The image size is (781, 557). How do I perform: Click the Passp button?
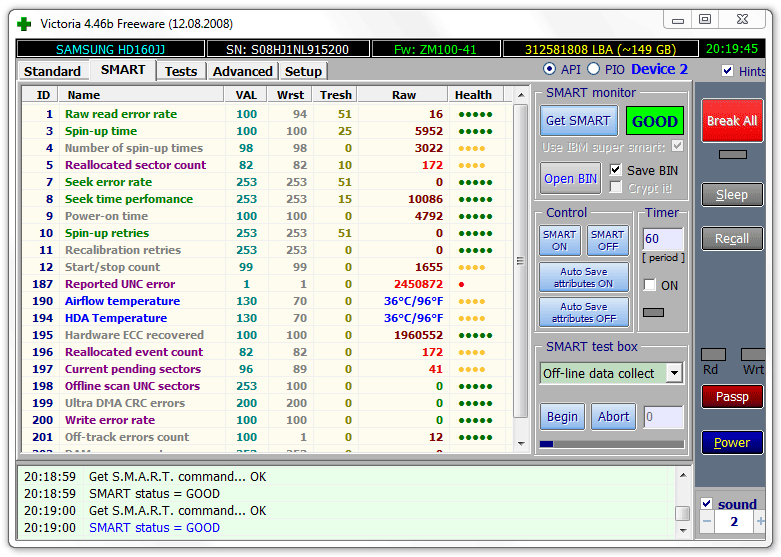[731, 397]
